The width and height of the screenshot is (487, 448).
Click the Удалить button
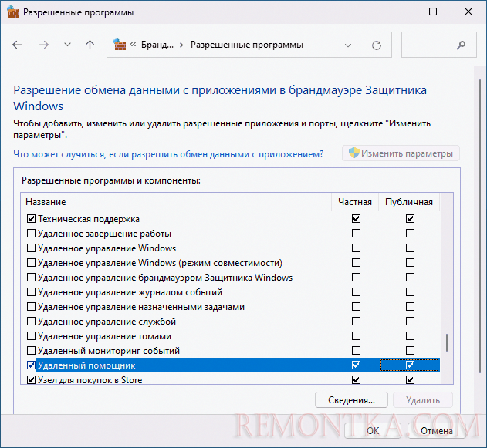(x=423, y=400)
